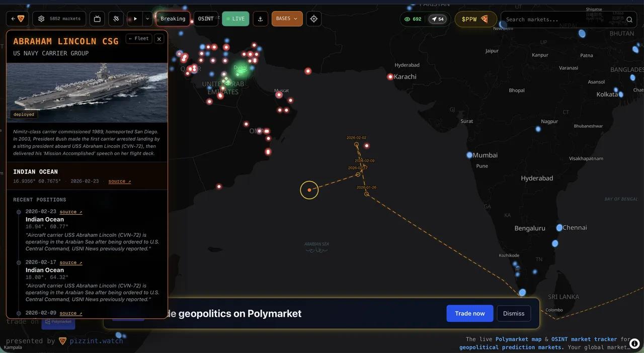Viewport: 644px width, 353px height.
Task: Open the BASES dropdown
Action: tap(287, 19)
